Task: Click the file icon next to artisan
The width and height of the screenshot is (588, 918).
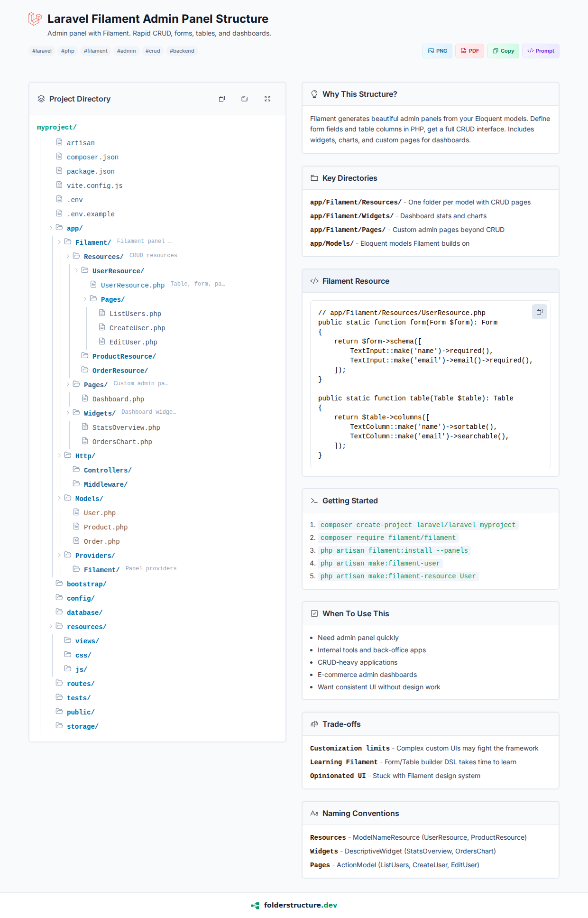Action: (59, 142)
